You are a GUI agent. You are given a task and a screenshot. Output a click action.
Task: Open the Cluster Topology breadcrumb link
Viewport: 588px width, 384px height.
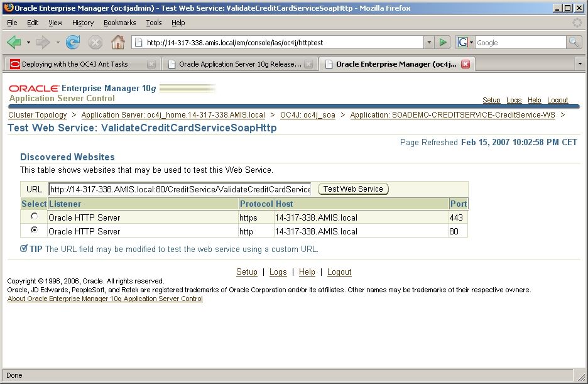38,115
